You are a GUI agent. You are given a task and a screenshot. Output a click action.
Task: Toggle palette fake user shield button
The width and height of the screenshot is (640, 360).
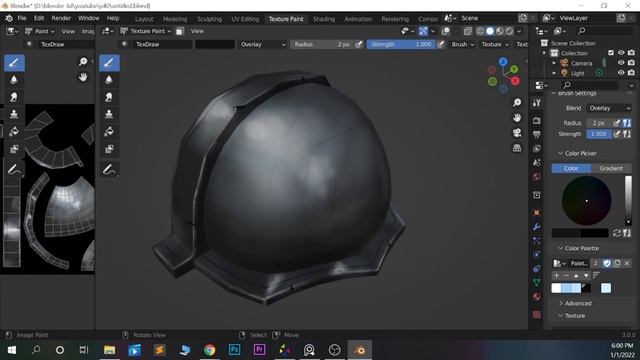(607, 263)
